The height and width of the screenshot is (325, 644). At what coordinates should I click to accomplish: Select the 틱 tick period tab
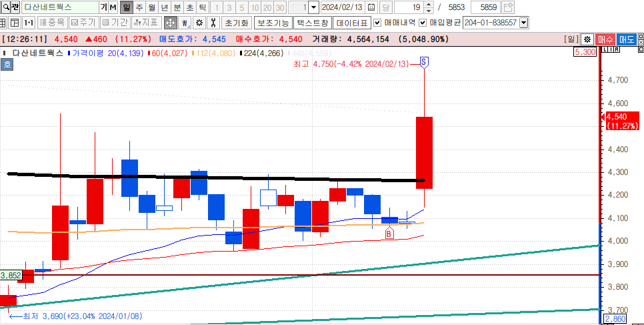coord(202,7)
